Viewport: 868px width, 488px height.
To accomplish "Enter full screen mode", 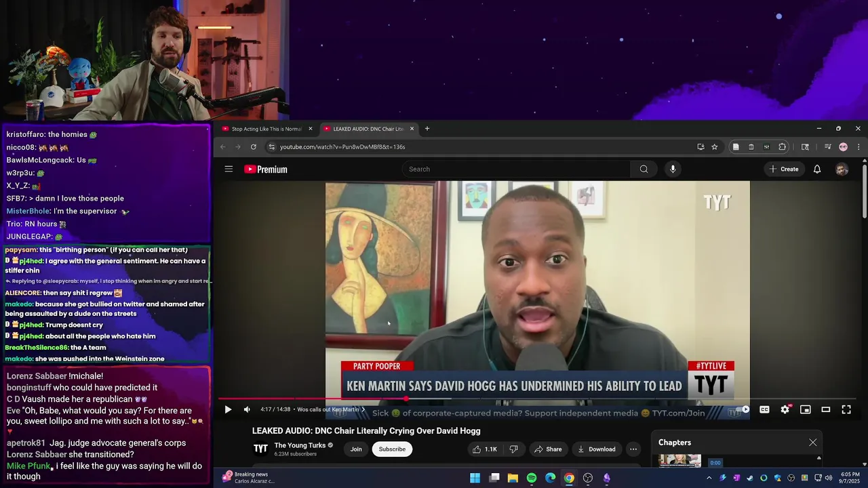I will [x=846, y=409].
